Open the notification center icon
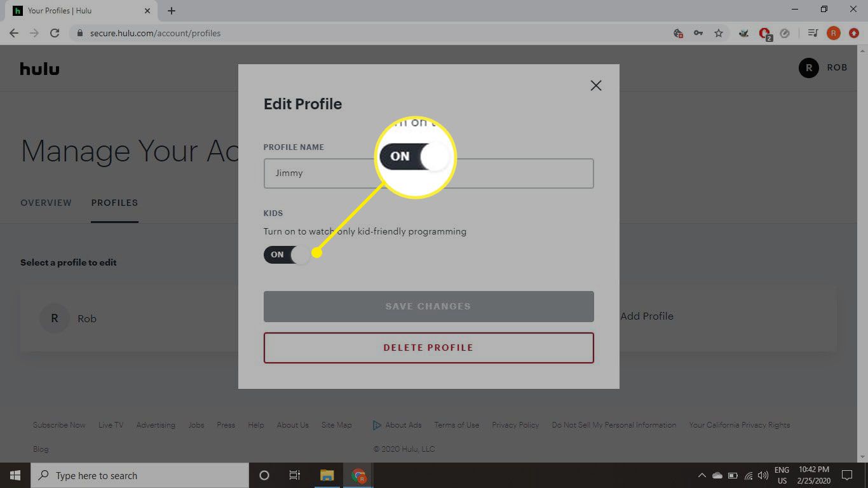The width and height of the screenshot is (868, 488). [x=847, y=475]
